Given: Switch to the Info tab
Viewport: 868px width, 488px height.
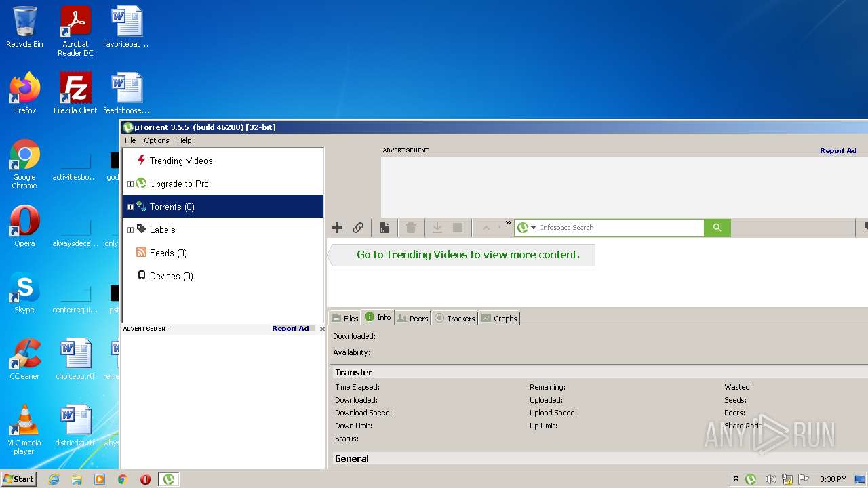Looking at the screenshot, I should pos(378,317).
